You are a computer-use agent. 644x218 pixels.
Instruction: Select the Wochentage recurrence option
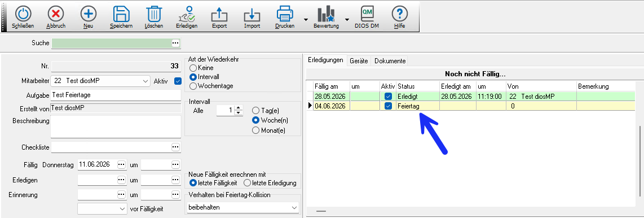pos(193,86)
